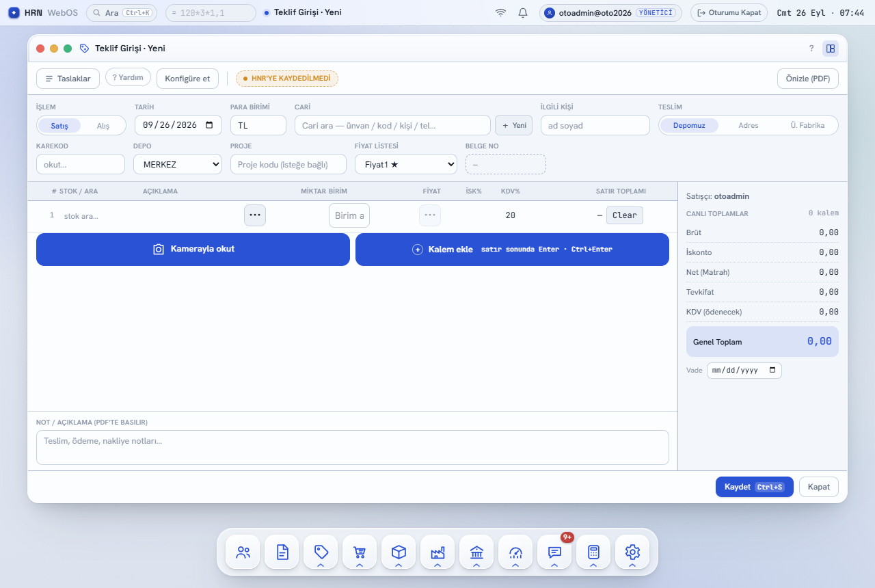Click the HRN logo icon
Image resolution: width=875 pixels, height=588 pixels.
pyautogui.click(x=14, y=12)
